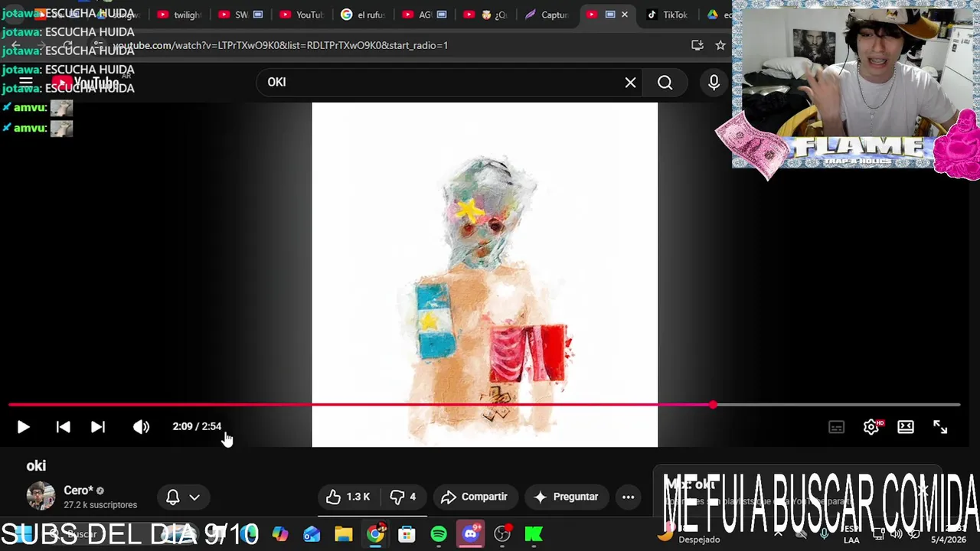Expand the notification options chevron
Viewport: 980px width, 551px height.
(194, 497)
